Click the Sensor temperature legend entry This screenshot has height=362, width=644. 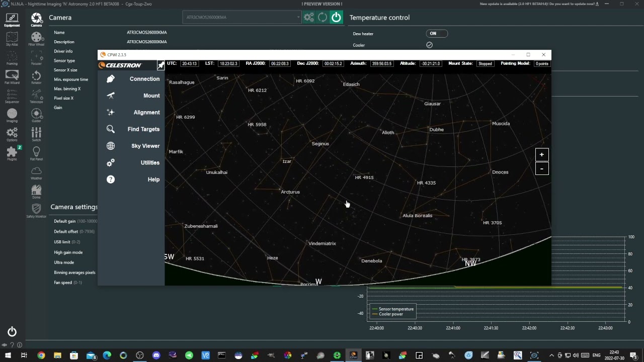pyautogui.click(x=393, y=309)
